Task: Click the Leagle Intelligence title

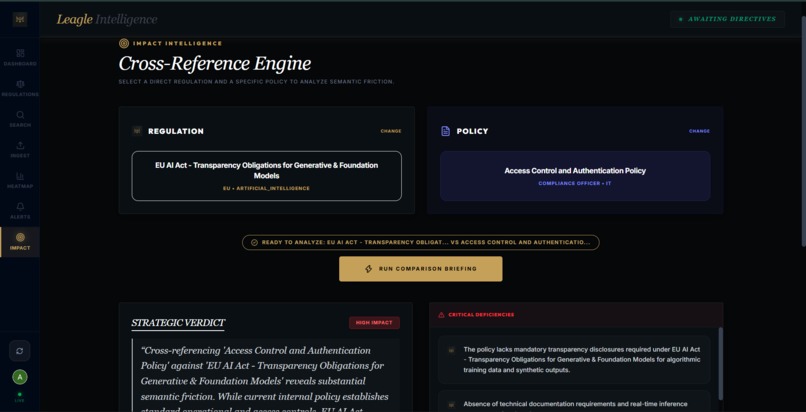Action: pos(107,20)
